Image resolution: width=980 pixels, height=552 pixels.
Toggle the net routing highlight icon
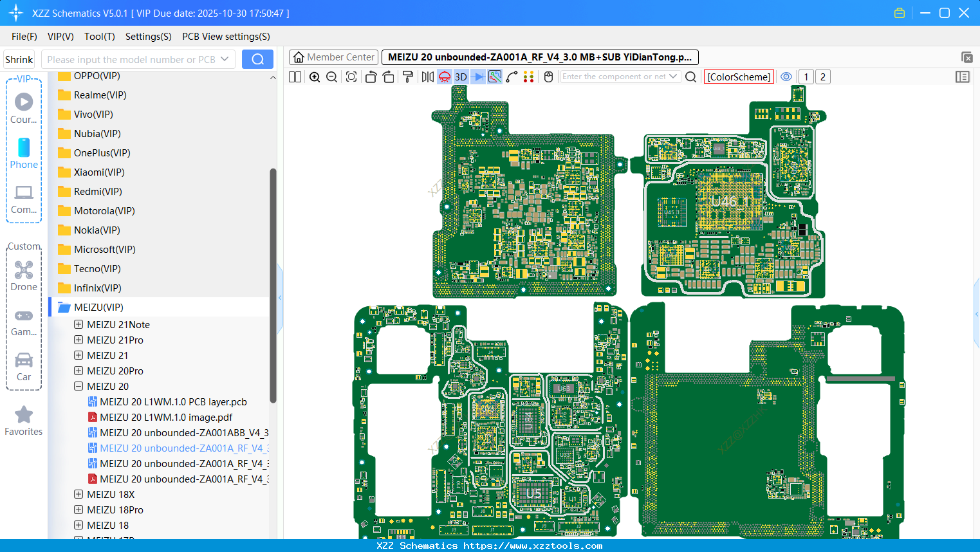(495, 77)
